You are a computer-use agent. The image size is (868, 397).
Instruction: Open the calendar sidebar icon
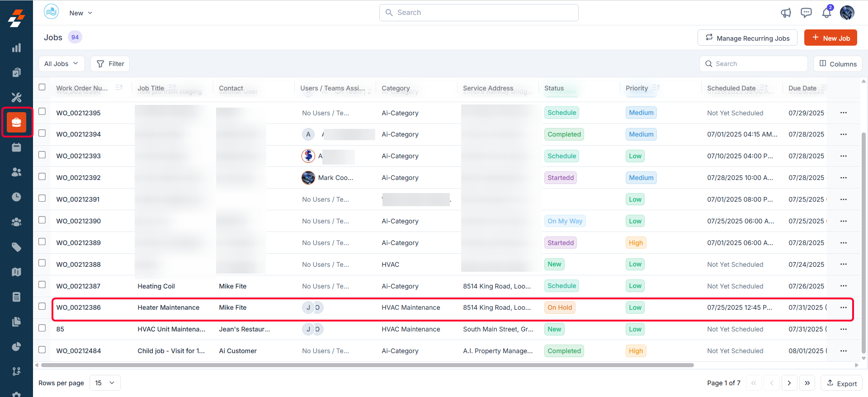[x=16, y=147]
